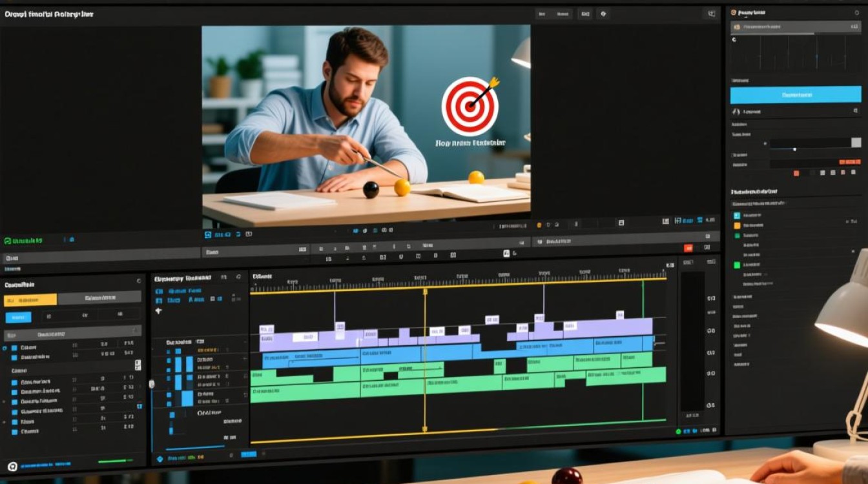Select the gray tab beside the yellow tab
This screenshot has width=868, height=484.
click(99, 297)
